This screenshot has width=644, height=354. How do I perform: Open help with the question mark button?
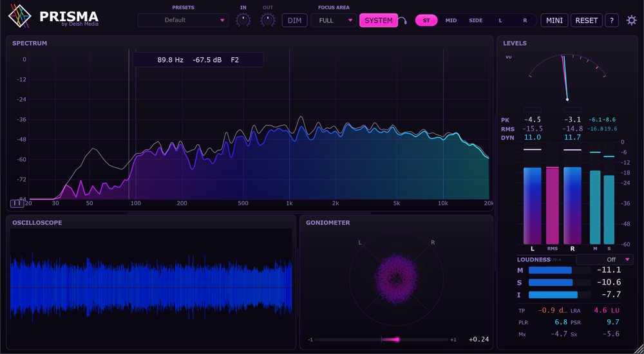[612, 20]
